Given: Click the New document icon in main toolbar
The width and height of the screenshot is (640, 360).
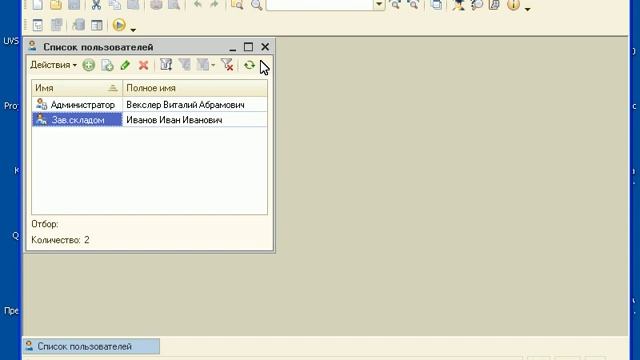Looking at the screenshot, I should click(37, 4).
